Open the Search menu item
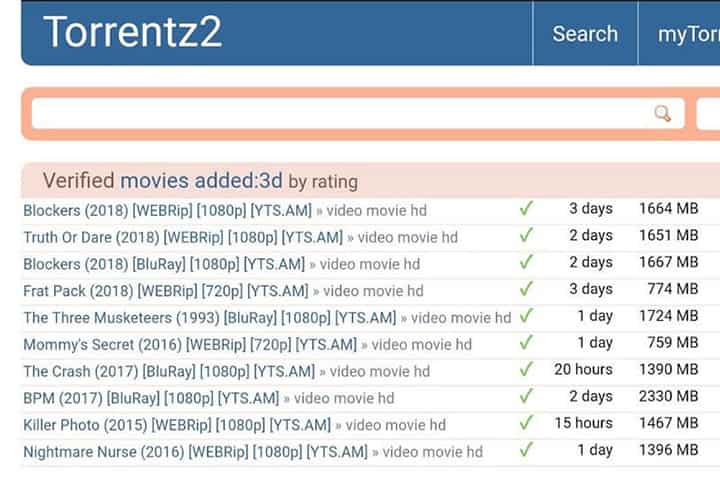Screen dimensions: 720x480 pos(585,34)
